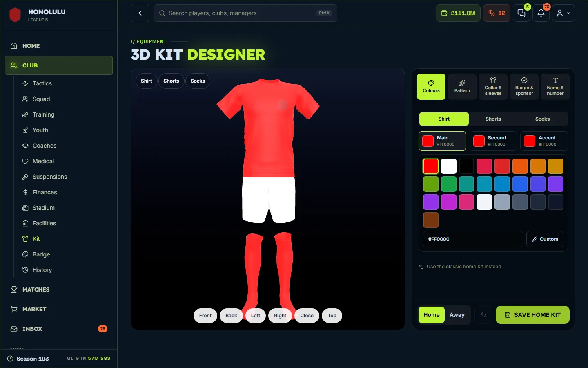Viewport: 588px width, 368px height.
Task: Open the Badge & sponsor tab
Action: [524, 87]
